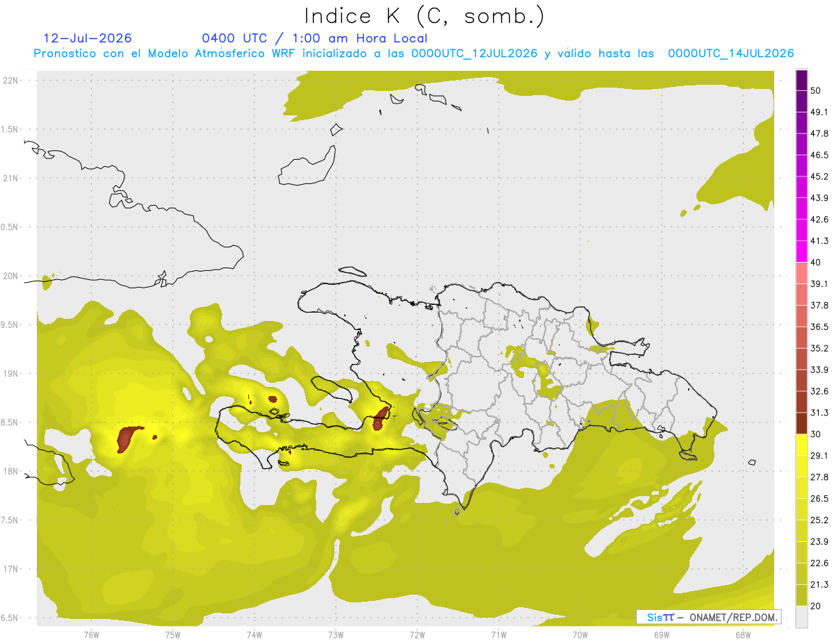Click colorbar value '46.5'

[x=819, y=155]
